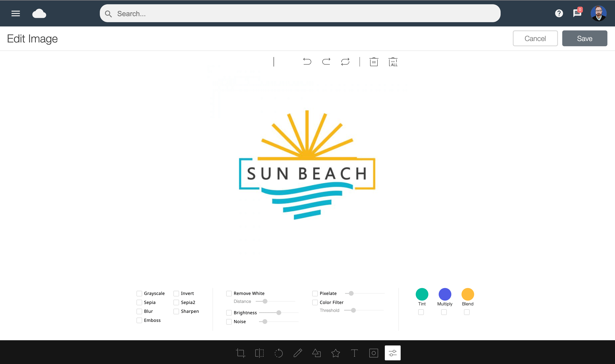
Task: Select the Crop tool
Action: point(240,353)
